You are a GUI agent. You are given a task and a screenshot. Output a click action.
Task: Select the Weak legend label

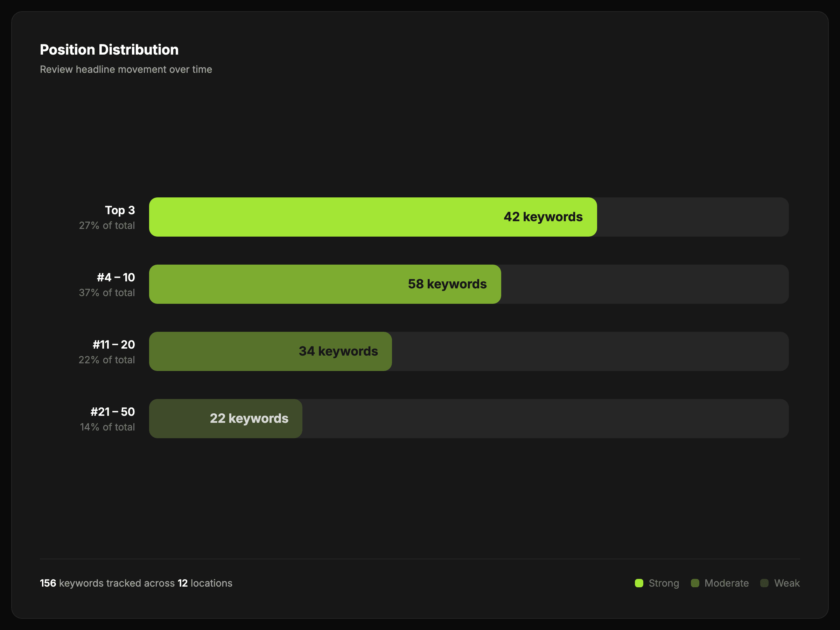click(x=786, y=583)
